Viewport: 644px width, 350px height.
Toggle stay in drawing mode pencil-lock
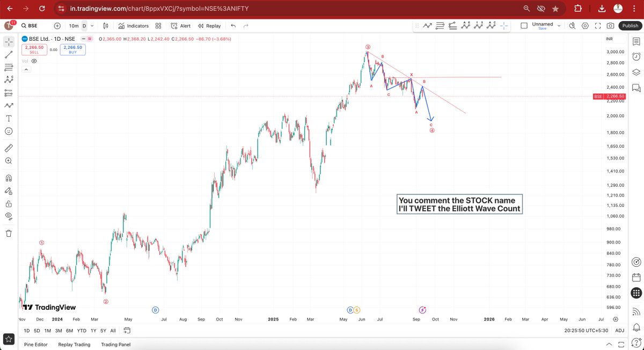(9, 191)
